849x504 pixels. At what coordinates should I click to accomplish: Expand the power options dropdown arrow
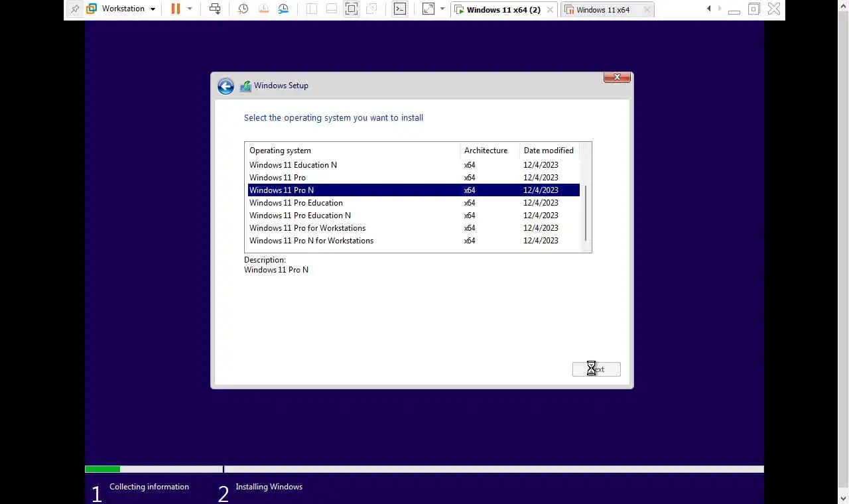(x=190, y=9)
